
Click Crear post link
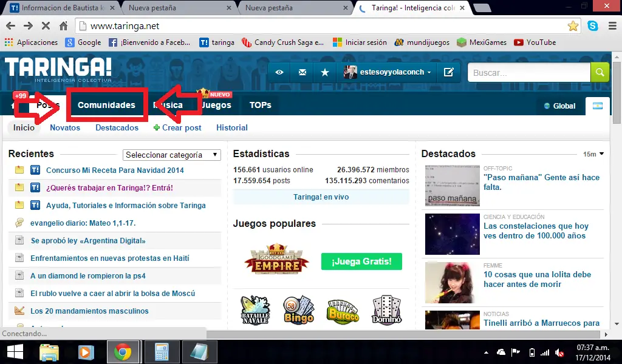(x=177, y=127)
